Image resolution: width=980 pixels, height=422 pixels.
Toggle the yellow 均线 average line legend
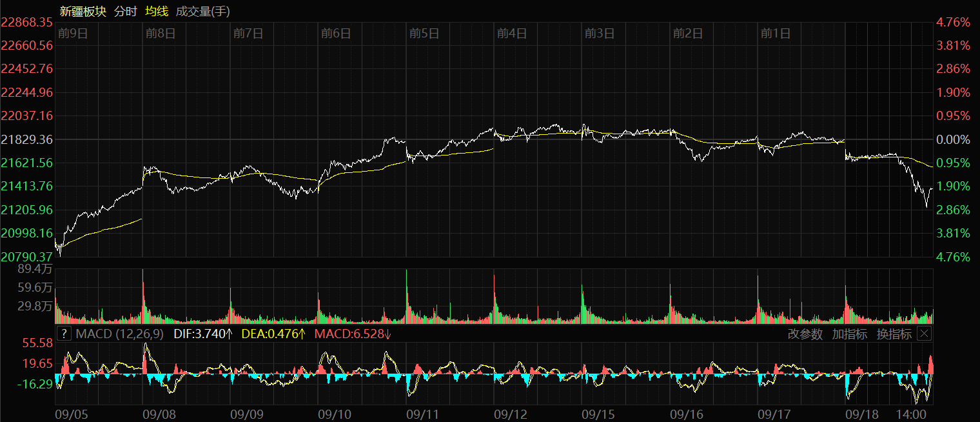(156, 11)
